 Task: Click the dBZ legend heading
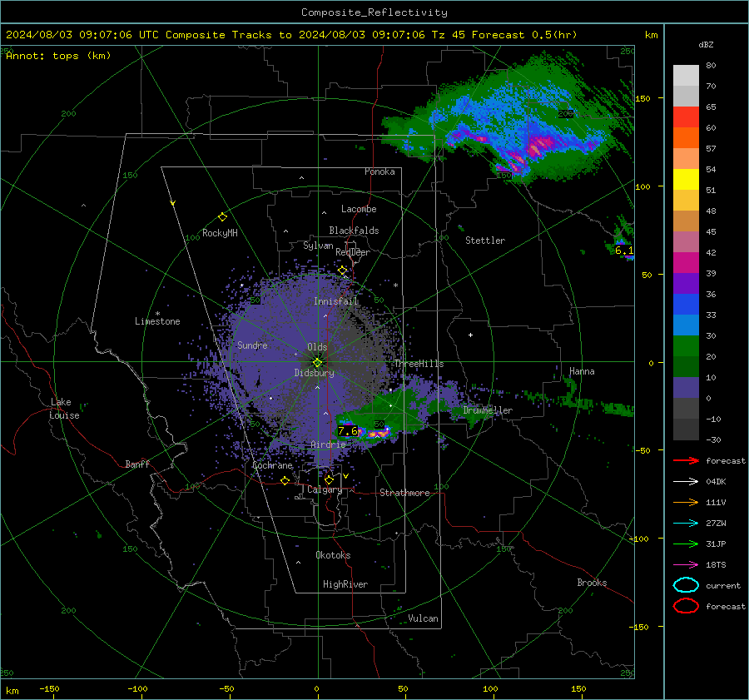click(x=706, y=45)
